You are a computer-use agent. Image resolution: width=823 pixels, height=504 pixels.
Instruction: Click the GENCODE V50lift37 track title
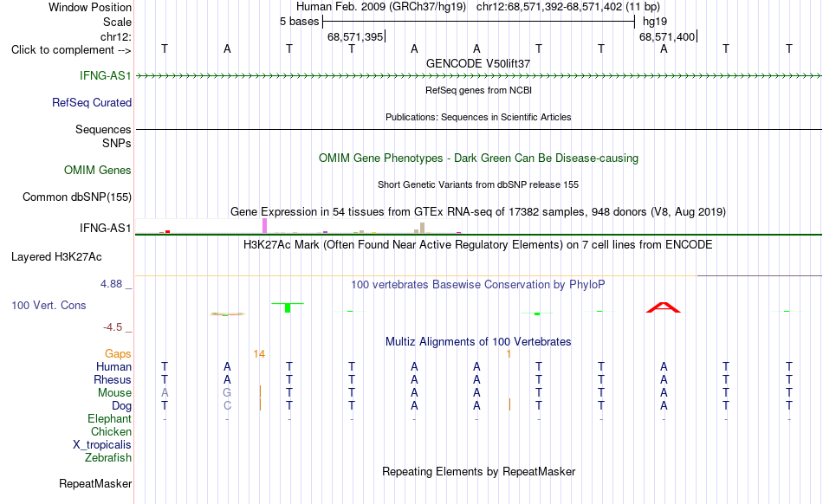tap(478, 63)
